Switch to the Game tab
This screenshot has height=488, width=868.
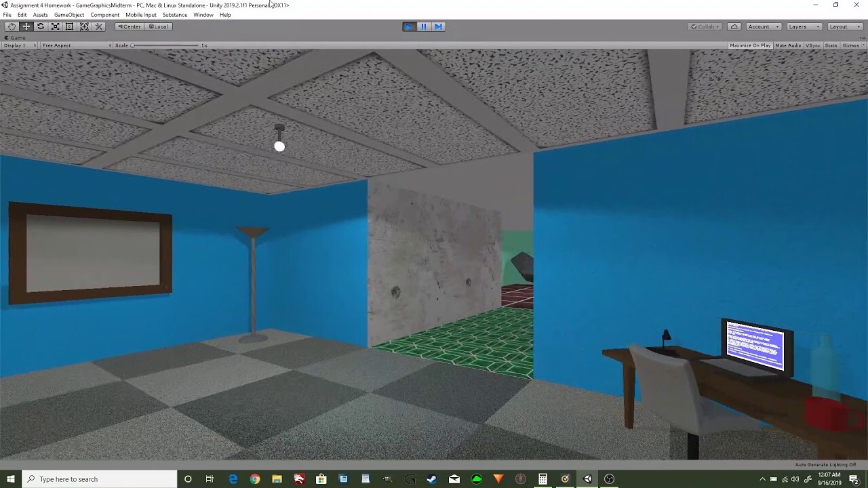(15, 38)
